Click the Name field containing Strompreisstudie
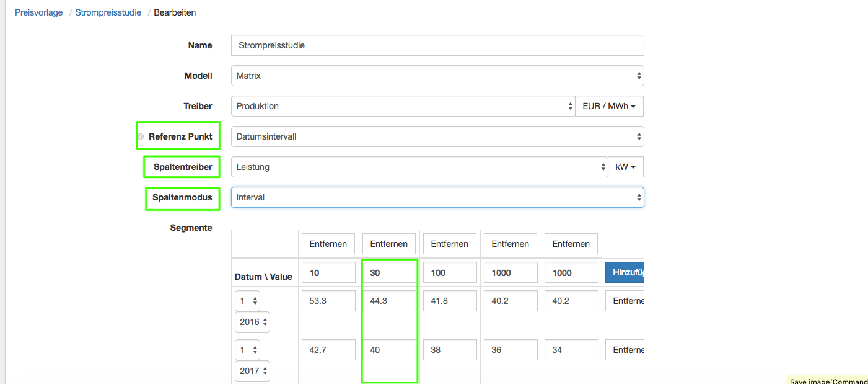868x384 pixels. click(x=437, y=45)
